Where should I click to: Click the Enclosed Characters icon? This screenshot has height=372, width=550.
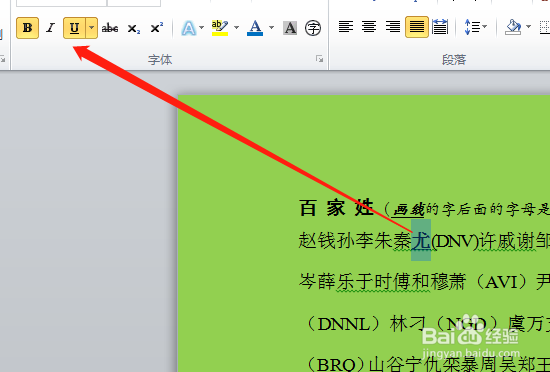[313, 28]
